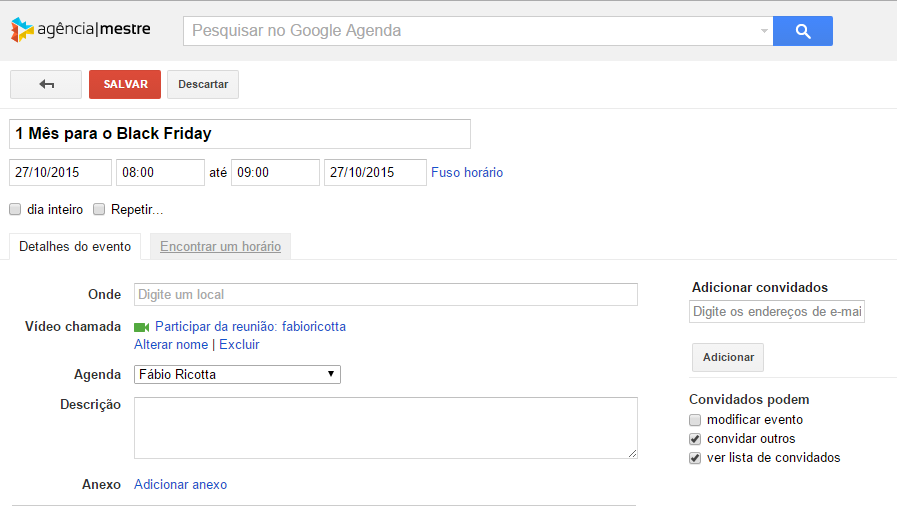Enable the dia inteiro checkbox
The width and height of the screenshot is (897, 509).
(x=15, y=210)
